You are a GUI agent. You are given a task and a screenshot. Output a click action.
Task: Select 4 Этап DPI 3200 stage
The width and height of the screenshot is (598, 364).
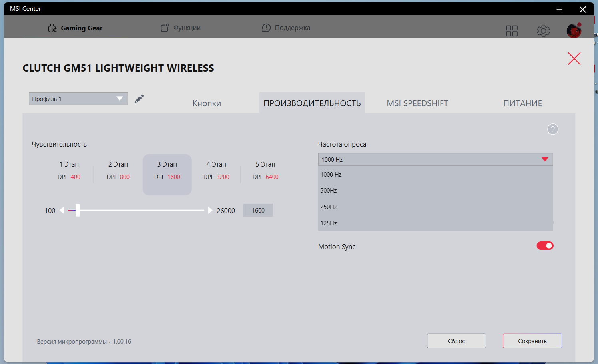[x=216, y=171]
